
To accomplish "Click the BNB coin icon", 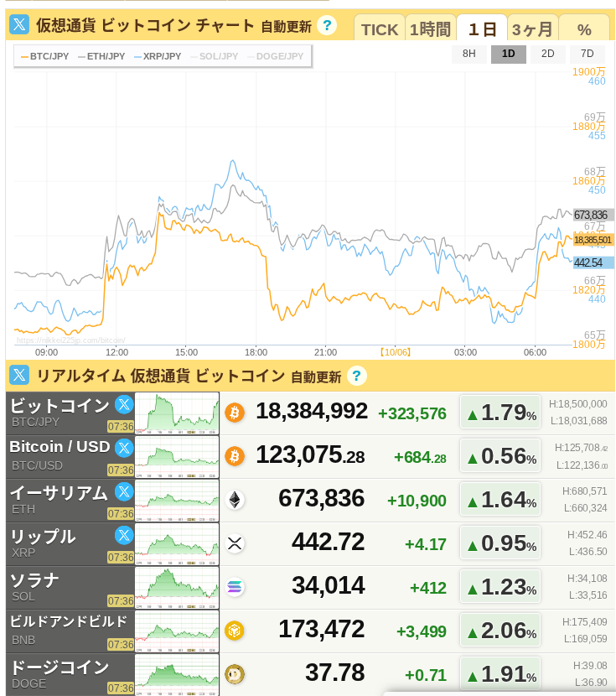I will [x=235, y=631].
